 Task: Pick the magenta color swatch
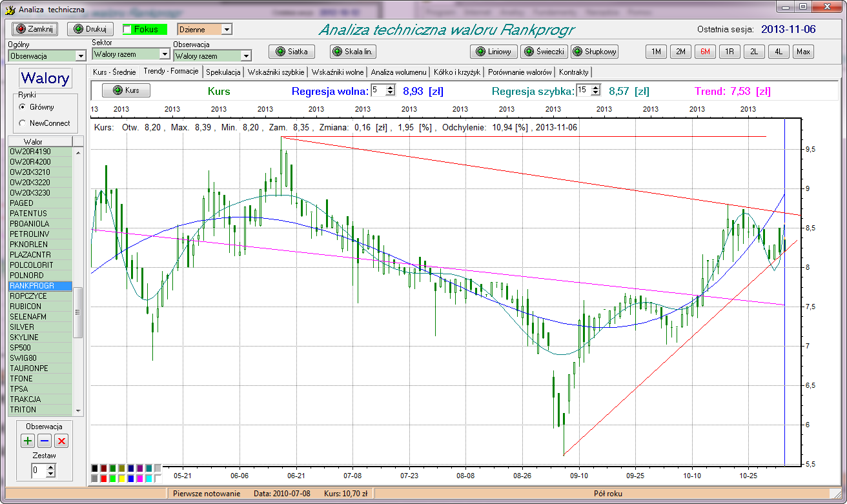click(140, 478)
